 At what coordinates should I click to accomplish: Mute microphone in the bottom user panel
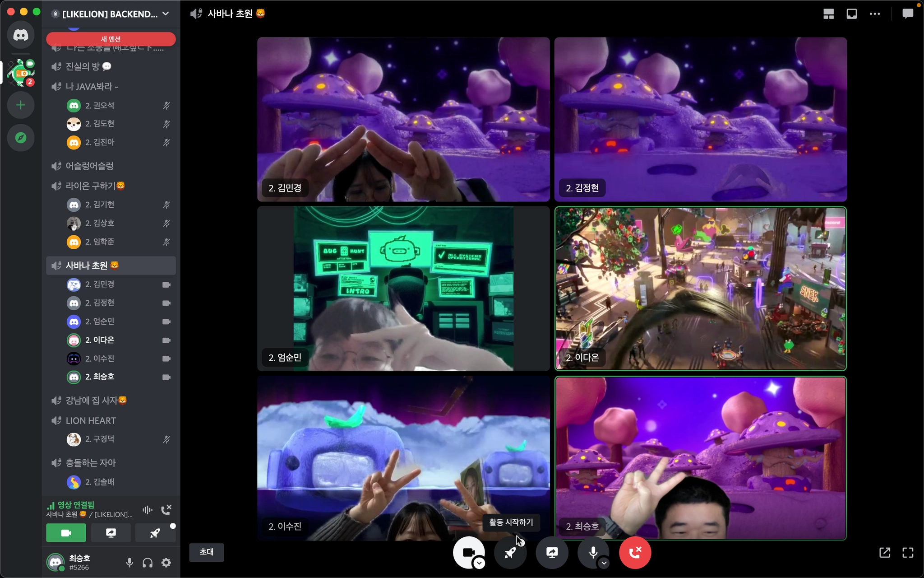tap(129, 563)
